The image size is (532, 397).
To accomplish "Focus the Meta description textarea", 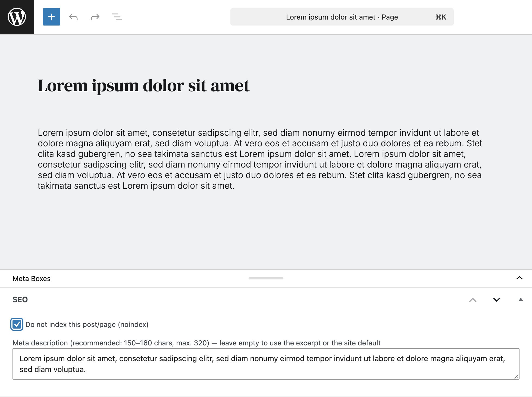I will [266, 364].
